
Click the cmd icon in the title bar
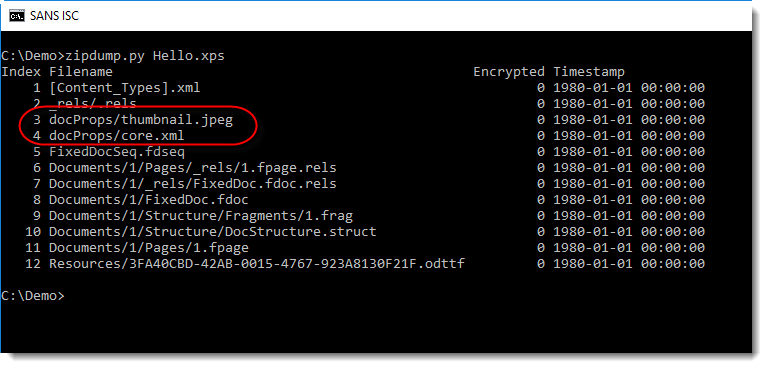pyautogui.click(x=17, y=16)
